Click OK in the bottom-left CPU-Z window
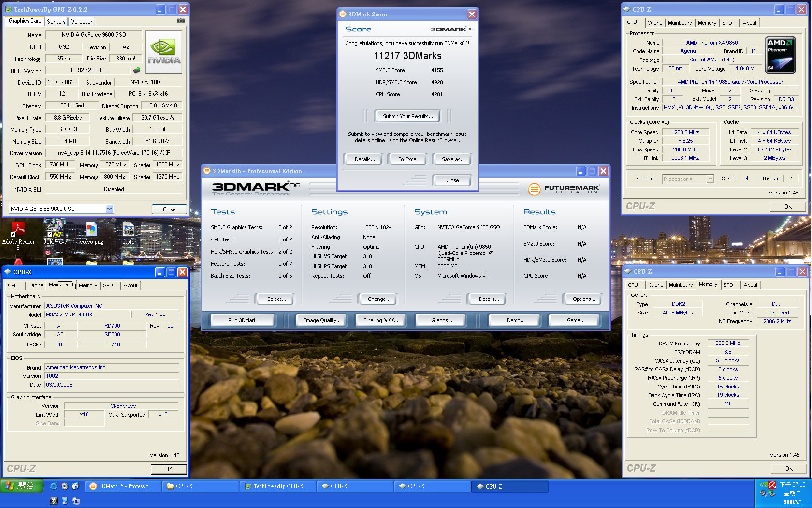 (169, 469)
